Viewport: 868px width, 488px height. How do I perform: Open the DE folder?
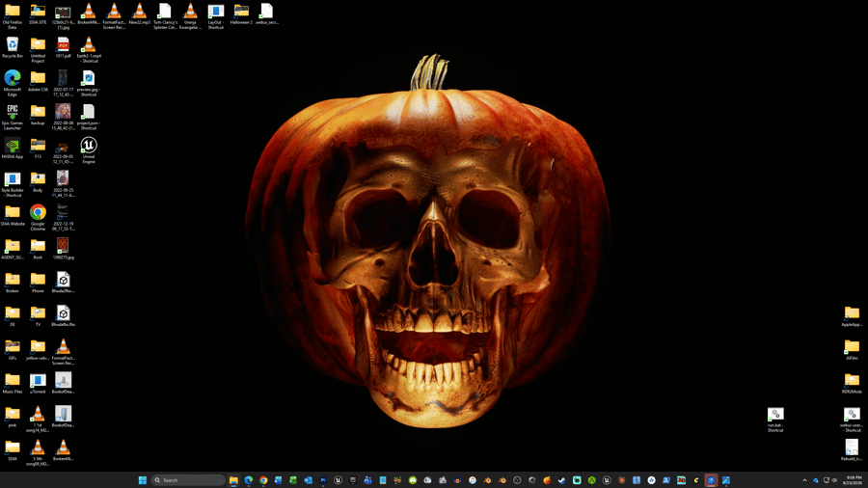(13, 316)
